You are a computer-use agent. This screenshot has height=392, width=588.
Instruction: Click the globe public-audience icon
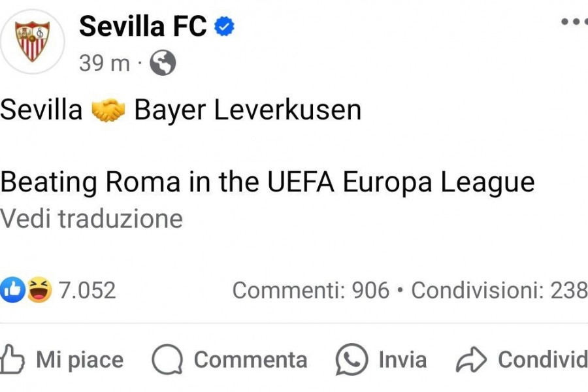click(x=163, y=63)
